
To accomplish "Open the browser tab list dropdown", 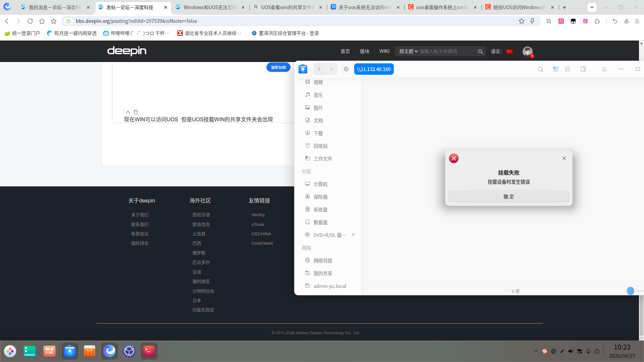I will 592,7.
